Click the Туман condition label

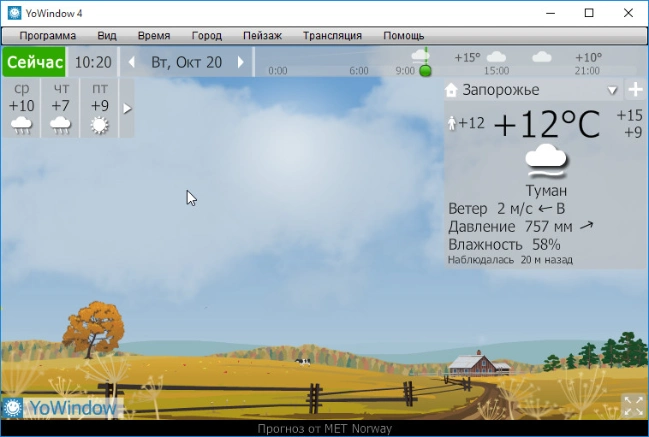coord(546,191)
